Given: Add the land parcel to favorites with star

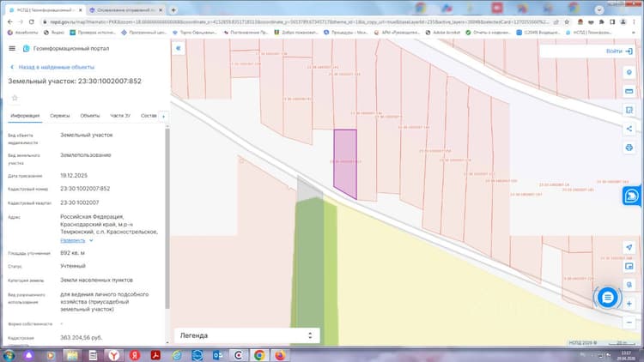Looking at the screenshot, I should pyautogui.click(x=15, y=98).
